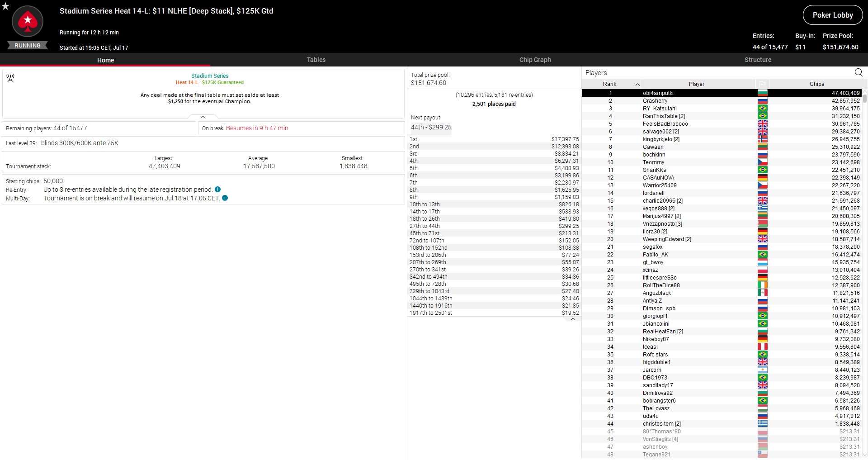868x460 pixels.
Task: Click German flag beside CASAuNOVA
Action: pos(763,178)
